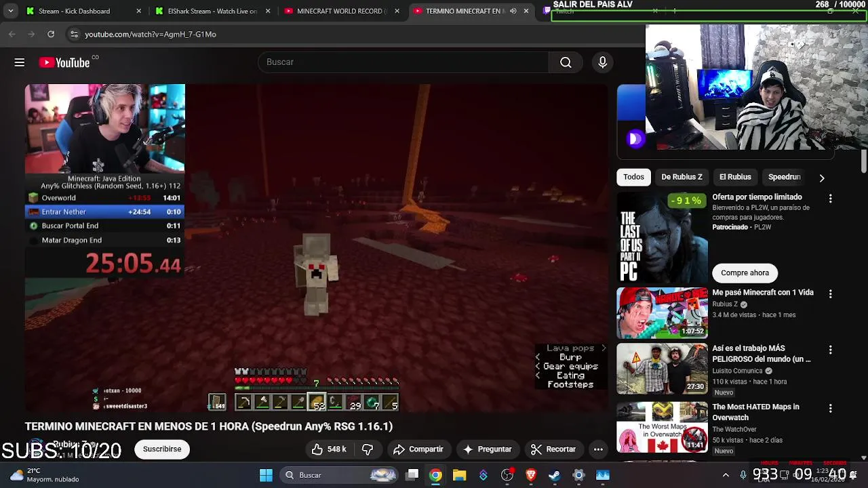Like the video with 548 k button

(x=329, y=449)
